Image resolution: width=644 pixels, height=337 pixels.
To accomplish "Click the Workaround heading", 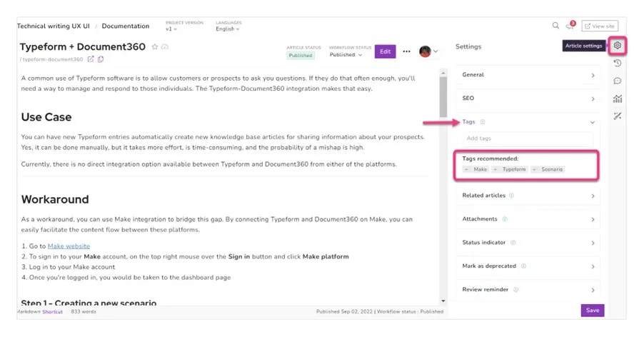I will click(x=55, y=199).
